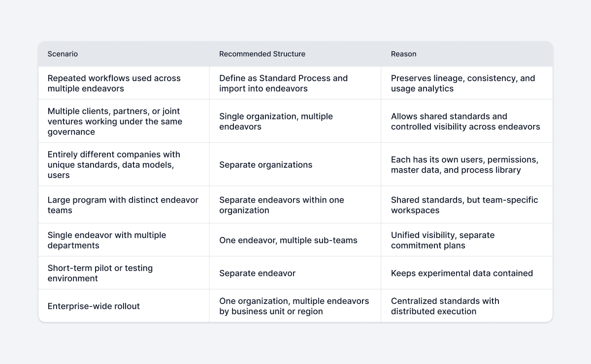The height and width of the screenshot is (364, 591).
Task: Click 'Shared standards, but team-specific workspaces' cell
Action: (467, 205)
